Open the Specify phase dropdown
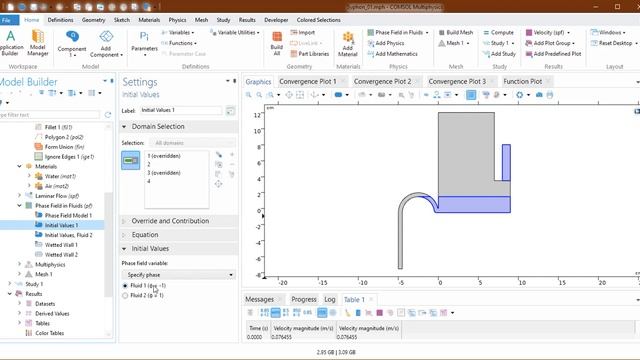Screen dimensions: 640x360 pos(179,275)
